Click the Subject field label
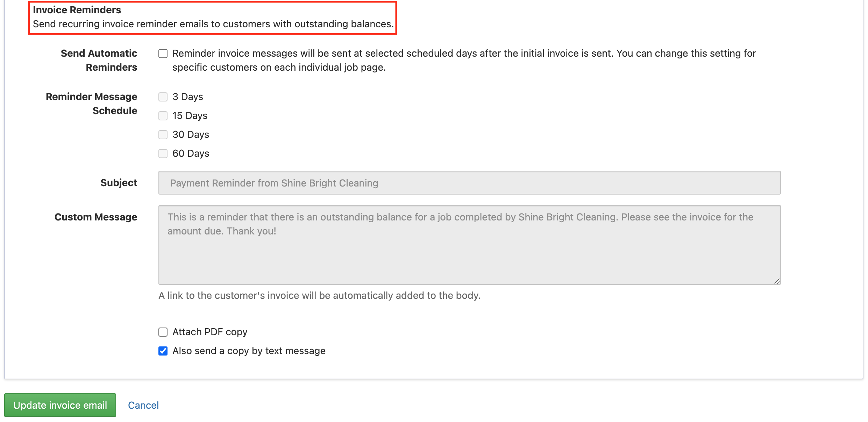 [x=119, y=183]
